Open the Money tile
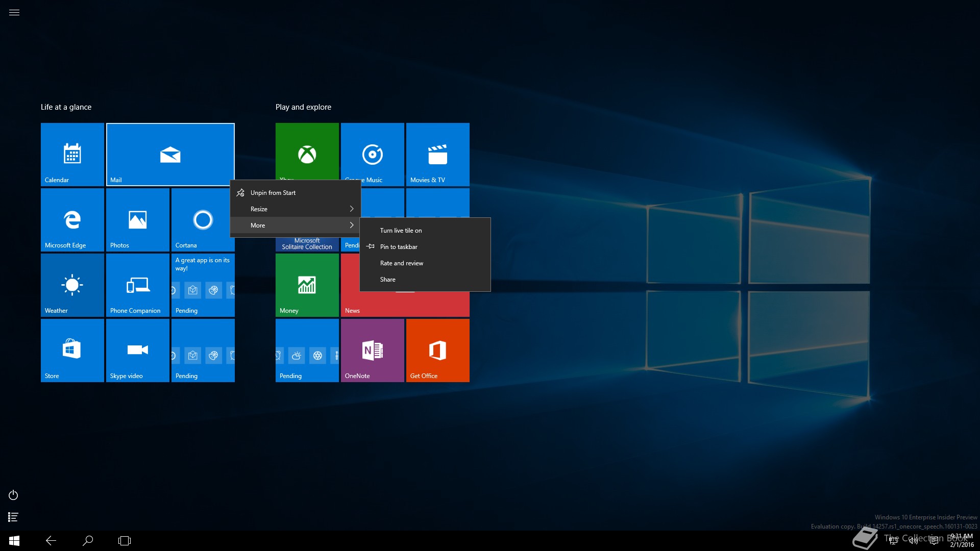 (x=307, y=285)
